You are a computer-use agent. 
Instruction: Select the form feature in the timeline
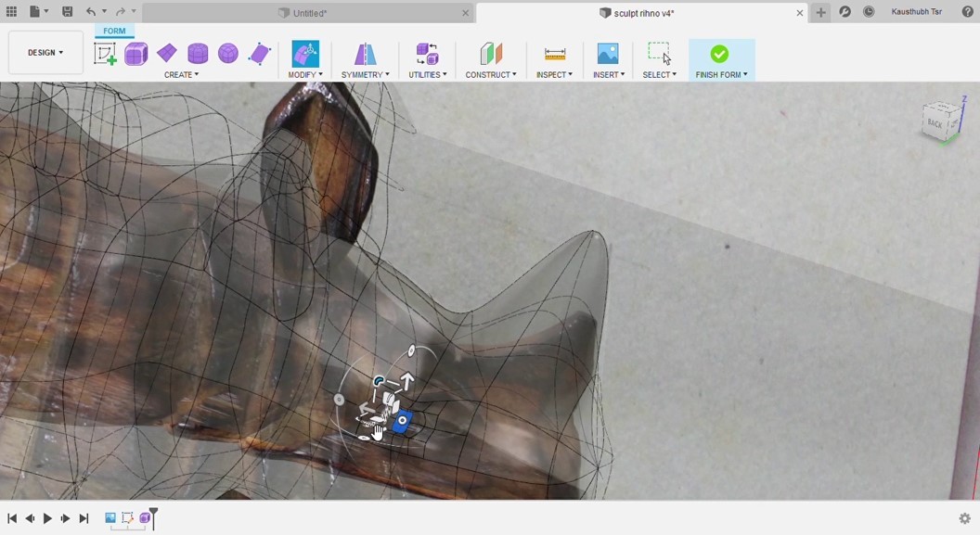coord(145,517)
